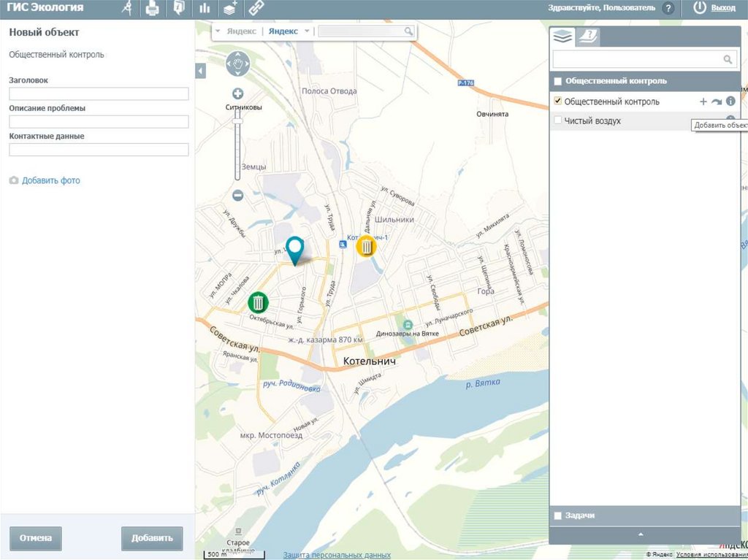The height and width of the screenshot is (560, 748).
Task: Uncheck the Общественный контроль layer checkbox
Action: coord(558,101)
